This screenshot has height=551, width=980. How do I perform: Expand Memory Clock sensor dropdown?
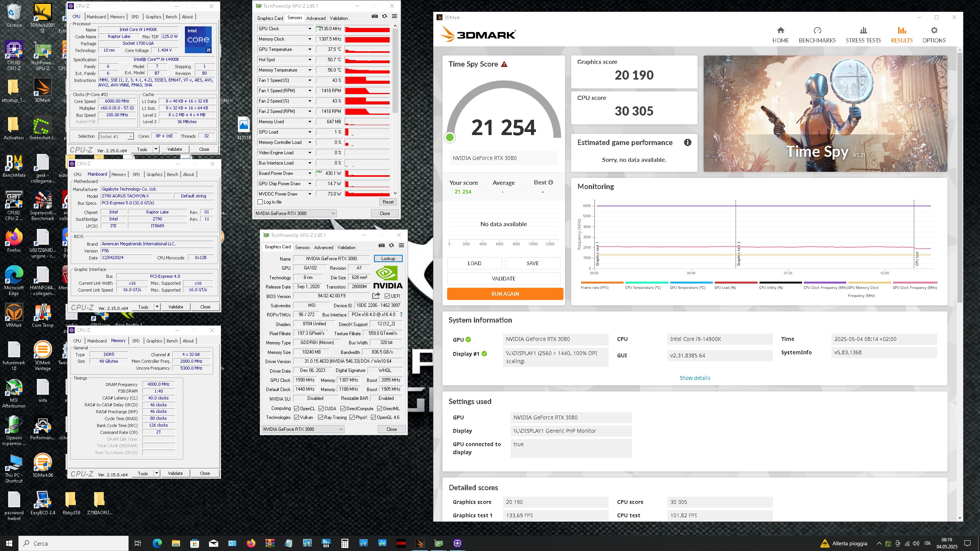310,39
